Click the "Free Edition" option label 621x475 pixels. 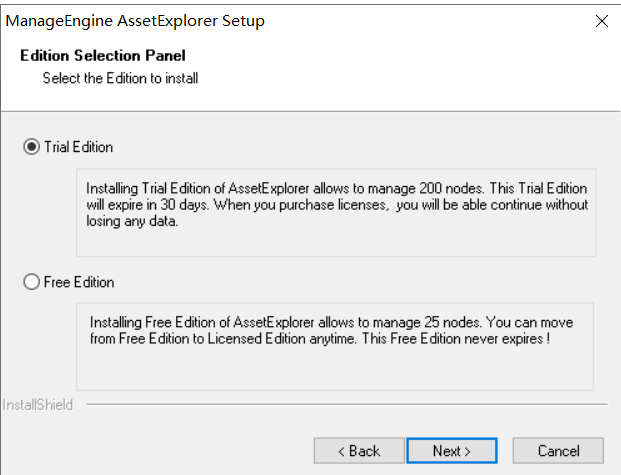[x=79, y=282]
